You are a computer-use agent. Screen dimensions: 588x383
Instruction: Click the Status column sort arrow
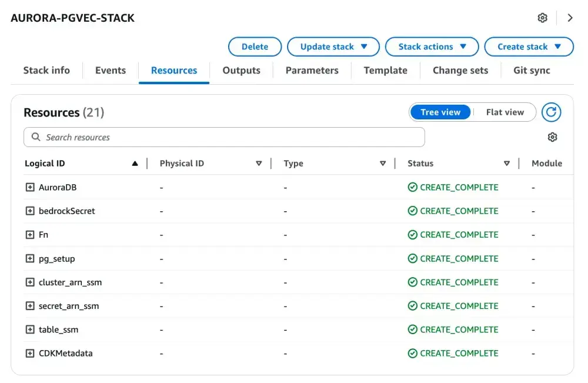[x=507, y=164]
